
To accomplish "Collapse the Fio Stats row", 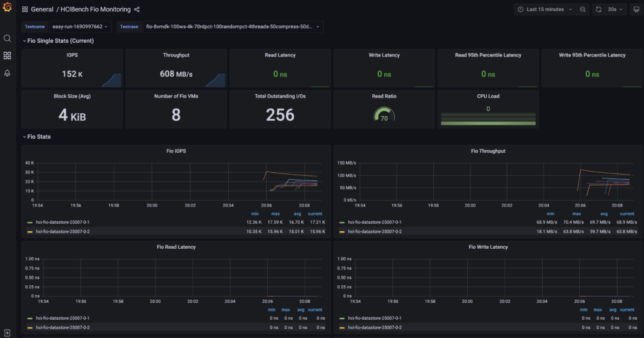I will 36,136.
